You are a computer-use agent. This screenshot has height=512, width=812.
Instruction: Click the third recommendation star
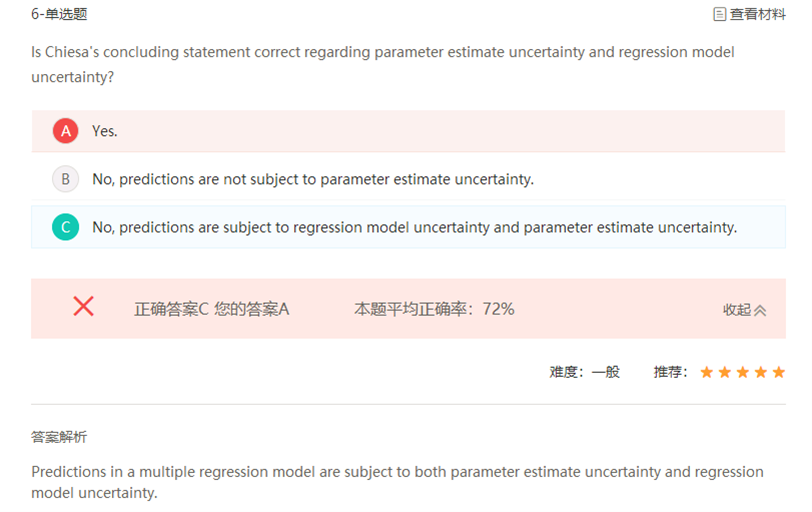pos(743,372)
